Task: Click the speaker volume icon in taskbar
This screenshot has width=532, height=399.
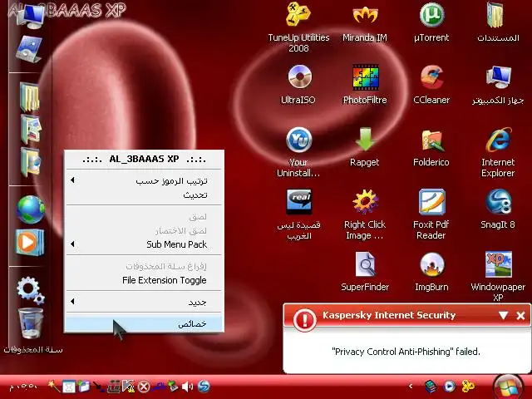Action: coord(187,386)
